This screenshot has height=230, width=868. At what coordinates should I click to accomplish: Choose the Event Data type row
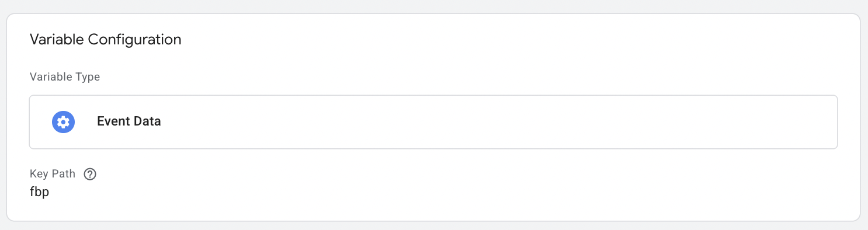(x=433, y=122)
